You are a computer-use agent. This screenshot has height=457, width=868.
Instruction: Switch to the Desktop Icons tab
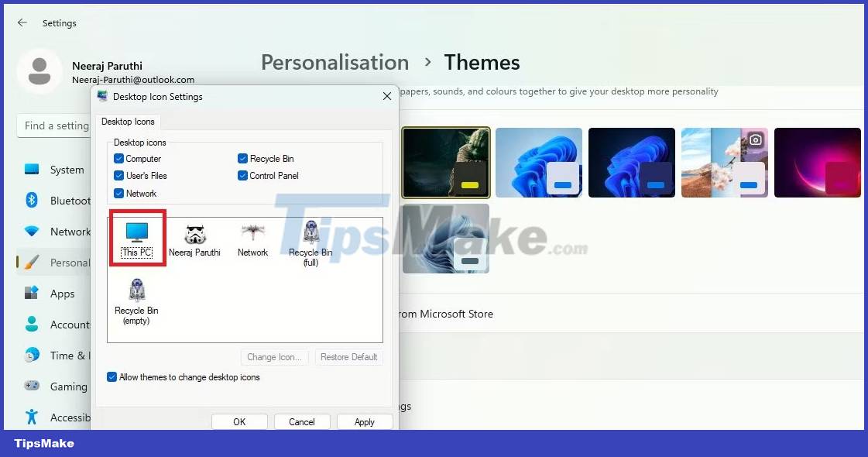(129, 122)
